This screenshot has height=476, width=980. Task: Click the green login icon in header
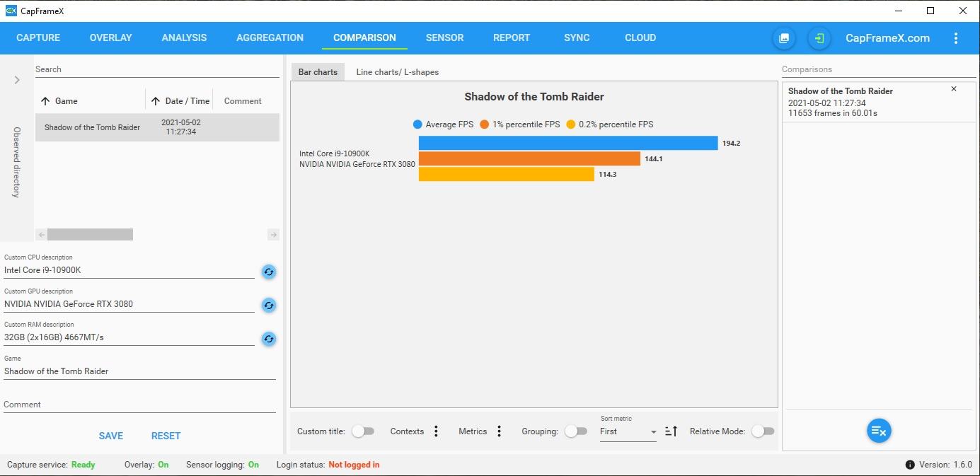819,38
